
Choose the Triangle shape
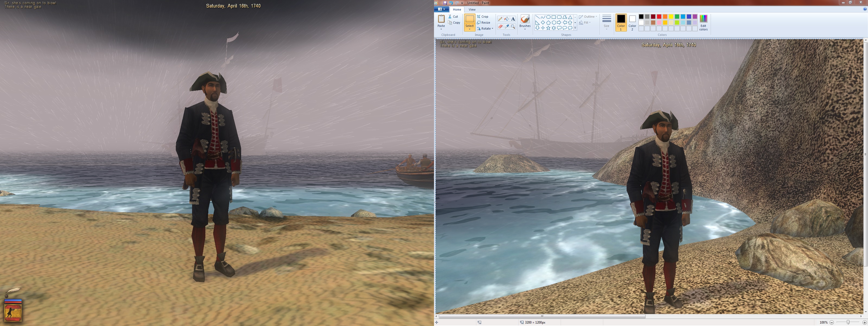pyautogui.click(x=570, y=17)
